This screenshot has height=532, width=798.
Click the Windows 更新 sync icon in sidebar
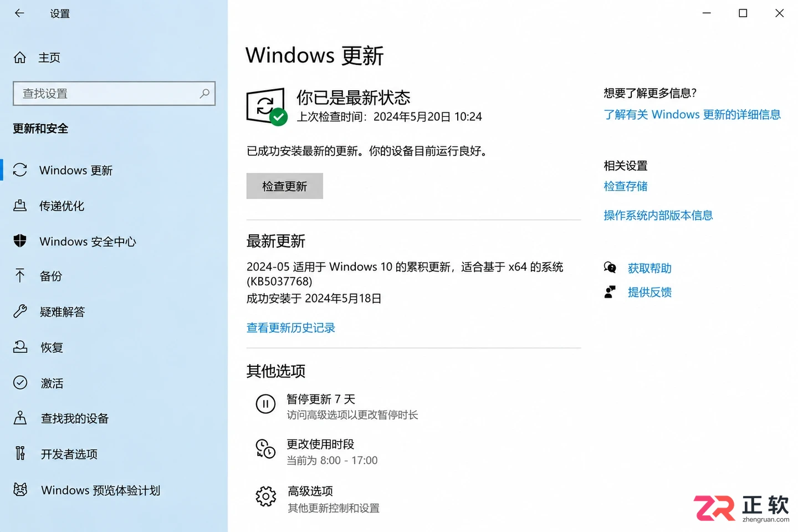[x=20, y=170]
